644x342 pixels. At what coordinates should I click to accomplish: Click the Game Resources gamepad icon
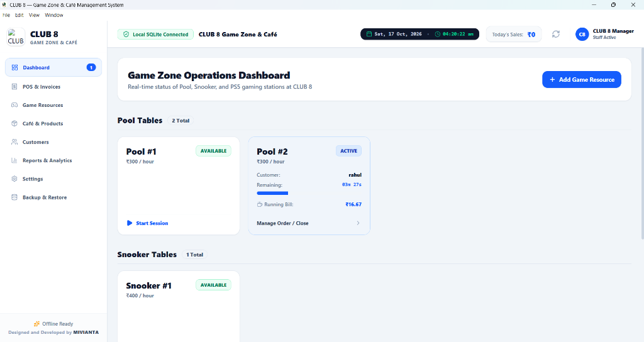point(14,105)
